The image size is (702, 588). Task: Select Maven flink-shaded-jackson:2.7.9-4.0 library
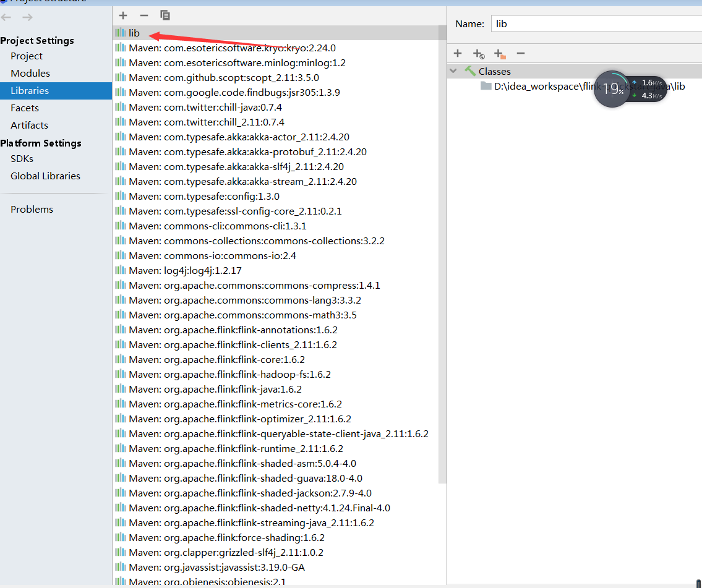(275, 493)
